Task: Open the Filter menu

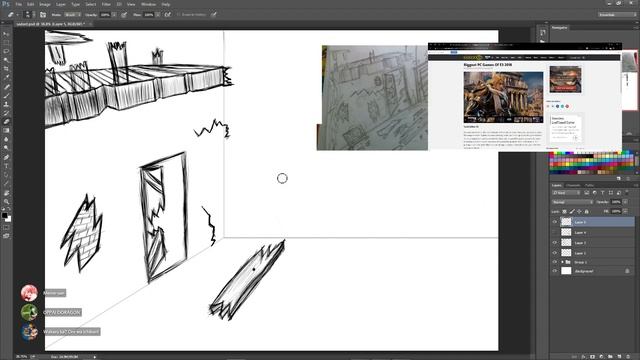Action: 106,4
